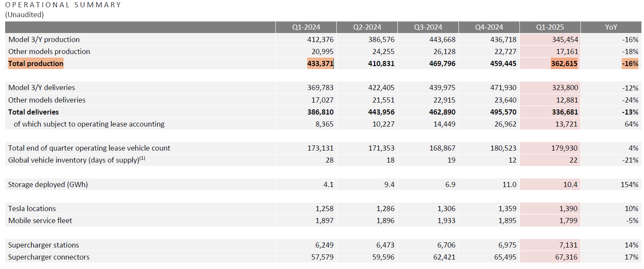Select 'Model 3/Y deliveries' label
The width and height of the screenshot is (644, 269).
[42, 88]
